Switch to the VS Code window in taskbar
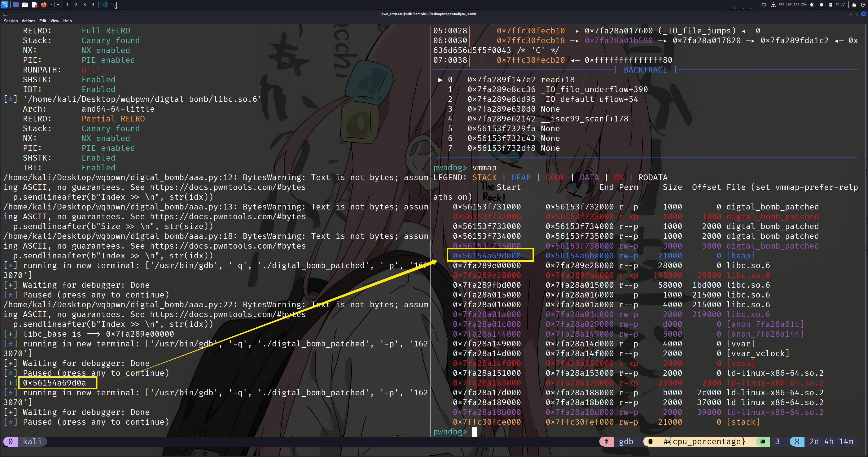The width and height of the screenshot is (868, 457). coord(104,4)
